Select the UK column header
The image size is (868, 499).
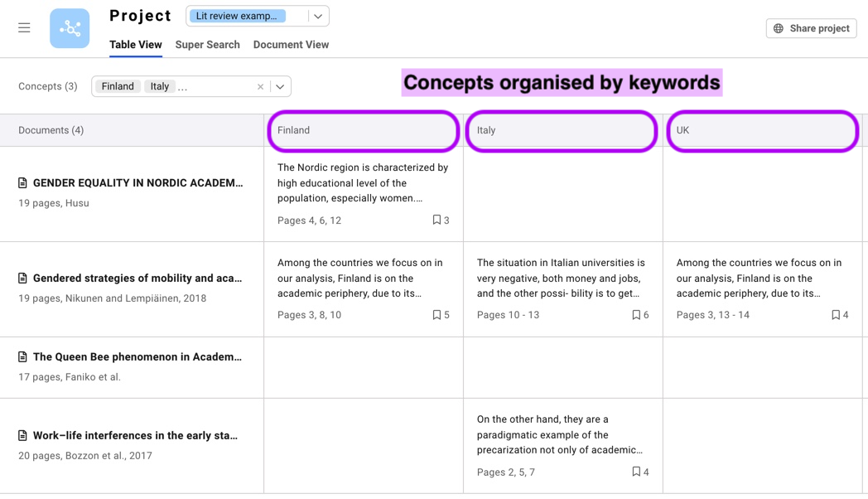pos(762,131)
